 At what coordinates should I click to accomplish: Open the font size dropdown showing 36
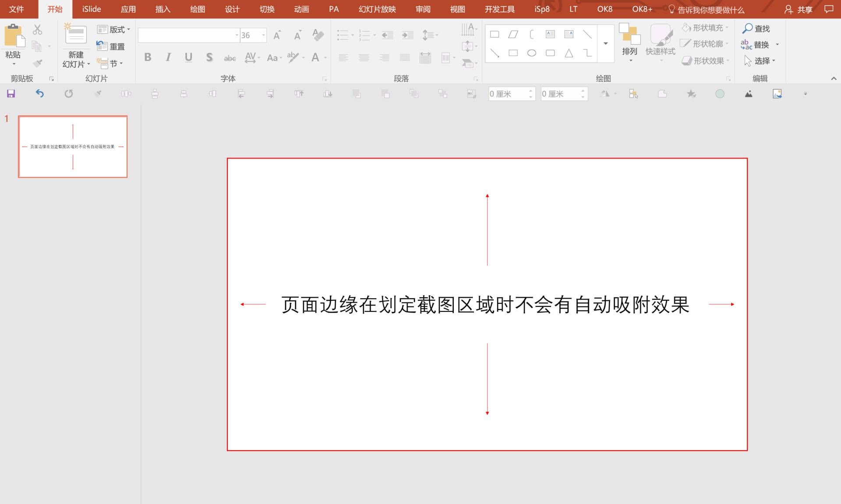coord(263,35)
